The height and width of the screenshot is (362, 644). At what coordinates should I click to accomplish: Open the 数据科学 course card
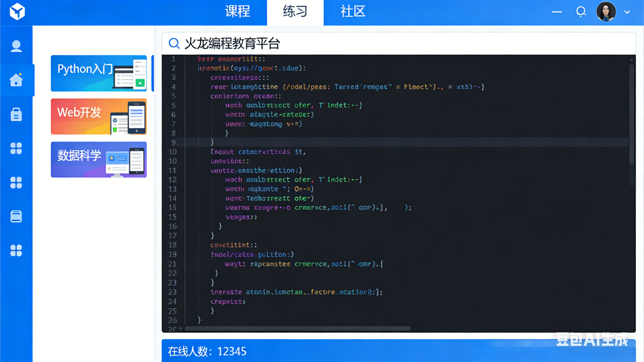coord(99,159)
